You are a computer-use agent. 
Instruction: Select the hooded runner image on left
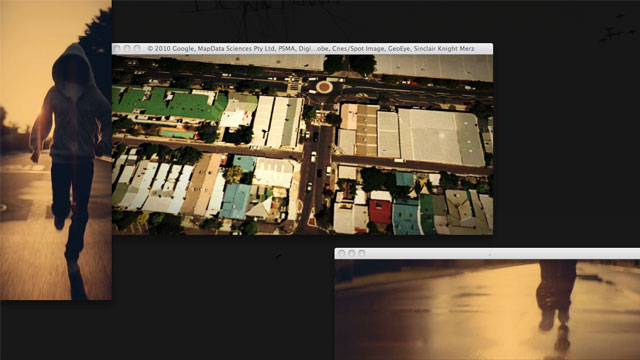56,150
